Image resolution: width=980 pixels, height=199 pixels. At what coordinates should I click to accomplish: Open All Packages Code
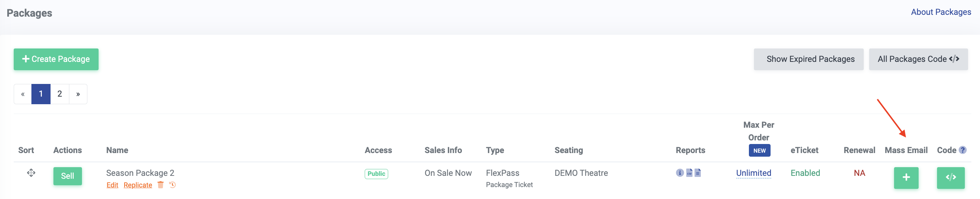[918, 59]
